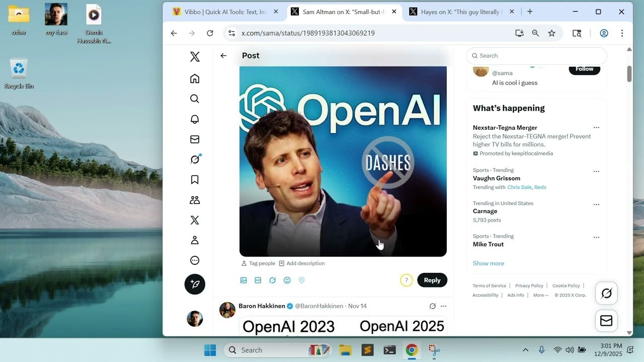Viewport: 644px width, 362px height.
Task: Show hidden tray icons chevron
Action: coord(525,350)
